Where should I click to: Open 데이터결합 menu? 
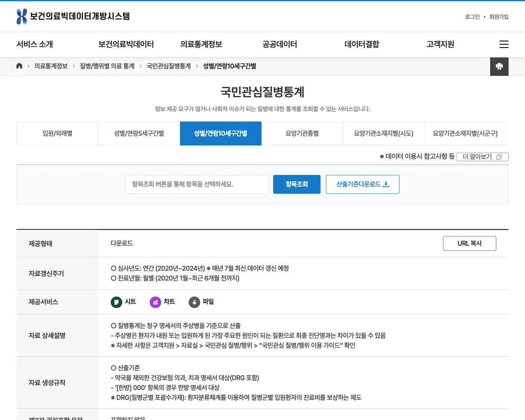[362, 44]
